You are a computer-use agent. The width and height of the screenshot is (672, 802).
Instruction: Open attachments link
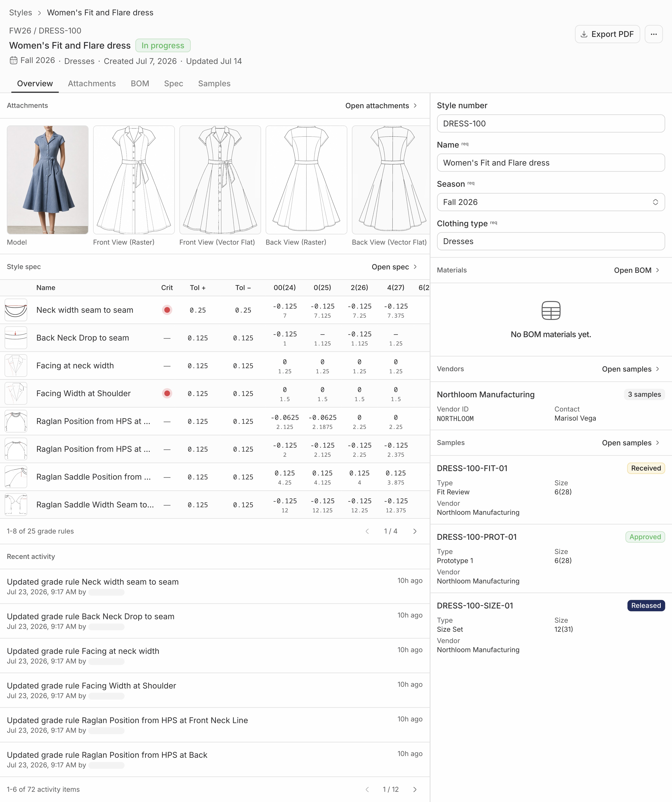coord(381,106)
